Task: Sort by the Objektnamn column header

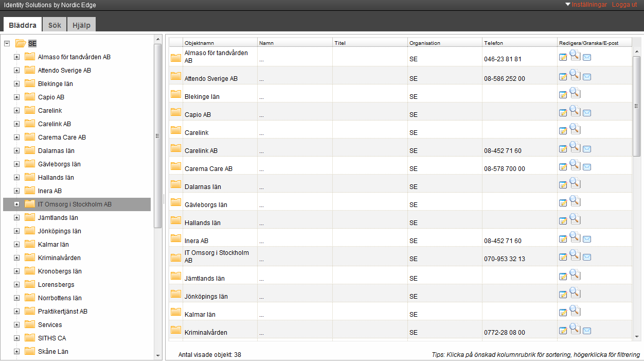Action: point(220,43)
